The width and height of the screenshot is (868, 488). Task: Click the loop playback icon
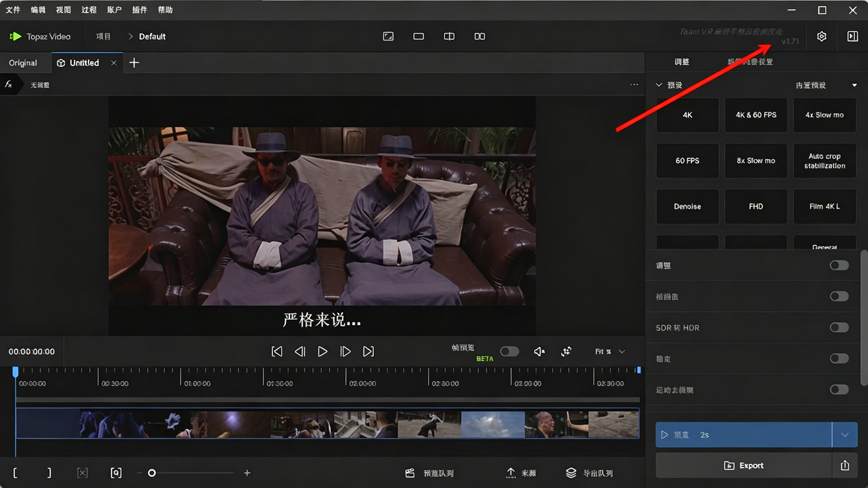coord(567,351)
